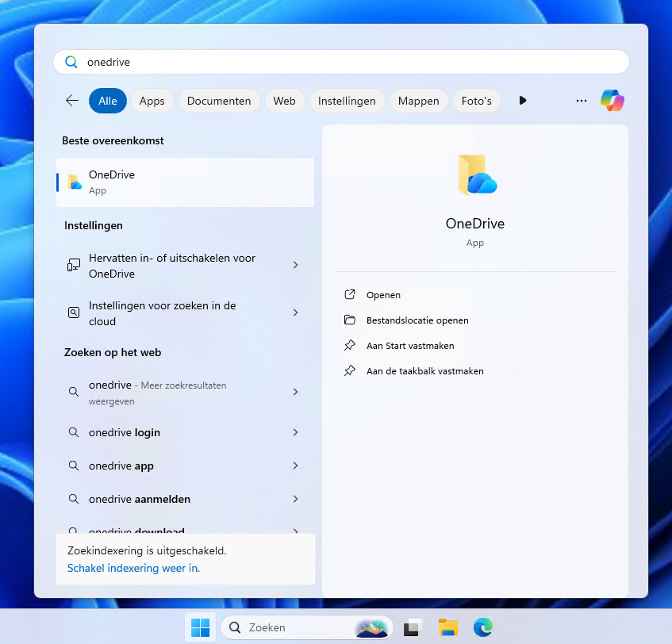Screen dimensions: 672x644
Task: Choose Aan de taakbalk vastmaken
Action: 424,371
